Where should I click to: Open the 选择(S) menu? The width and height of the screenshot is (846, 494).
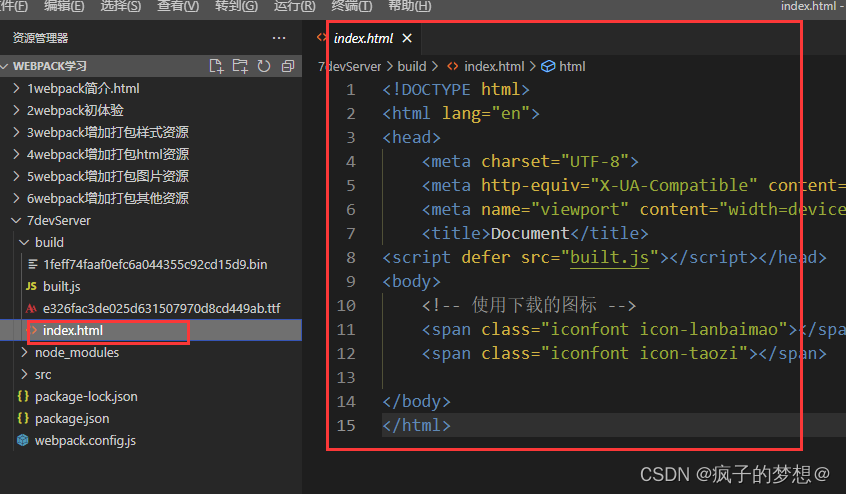120,6
